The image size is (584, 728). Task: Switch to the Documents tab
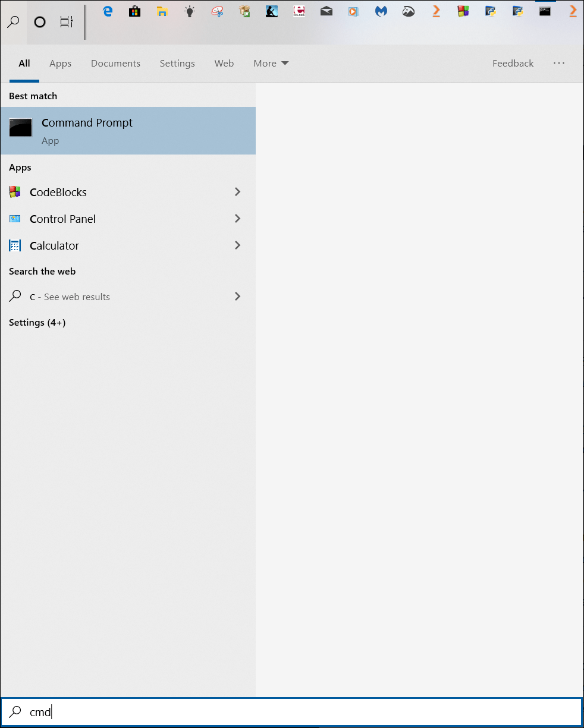tap(115, 63)
